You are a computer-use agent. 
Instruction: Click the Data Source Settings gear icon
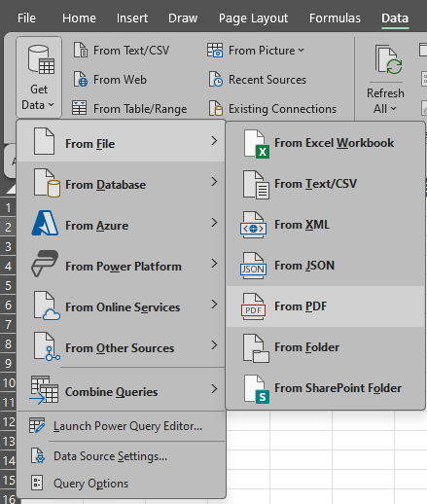coord(38,455)
